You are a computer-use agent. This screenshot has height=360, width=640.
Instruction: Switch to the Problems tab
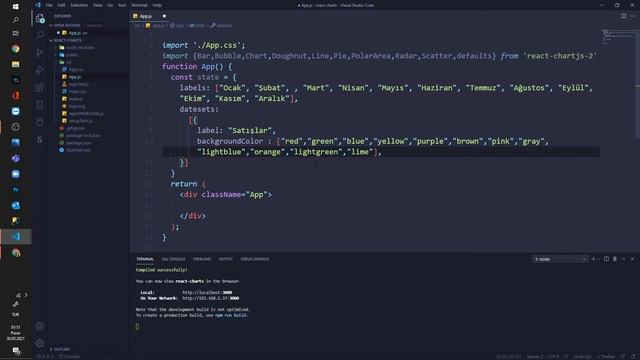pos(202,259)
